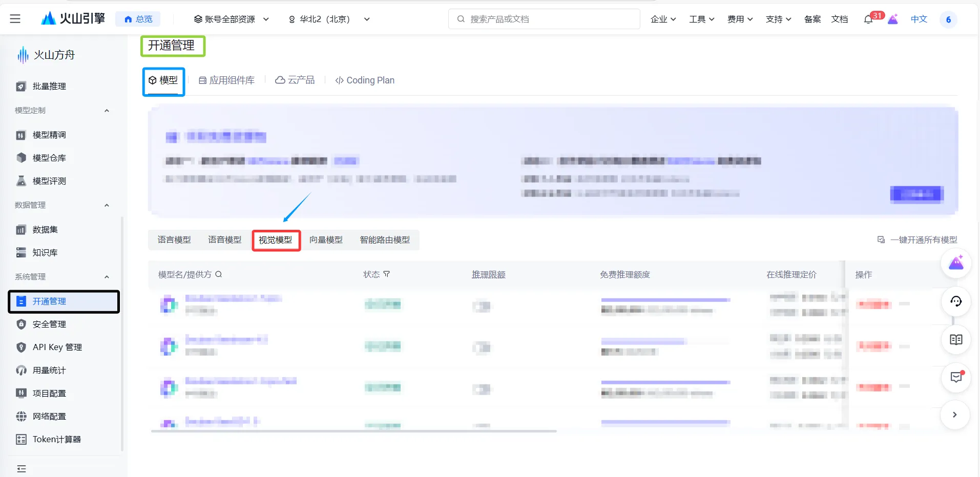Collapse the 模型定制 section
The height and width of the screenshot is (477, 980).
[x=107, y=110]
